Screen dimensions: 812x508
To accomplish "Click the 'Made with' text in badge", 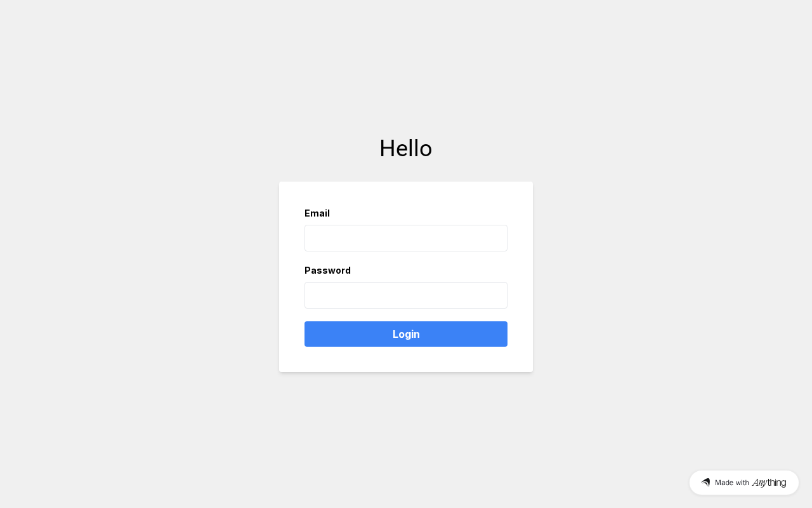I will (x=732, y=483).
